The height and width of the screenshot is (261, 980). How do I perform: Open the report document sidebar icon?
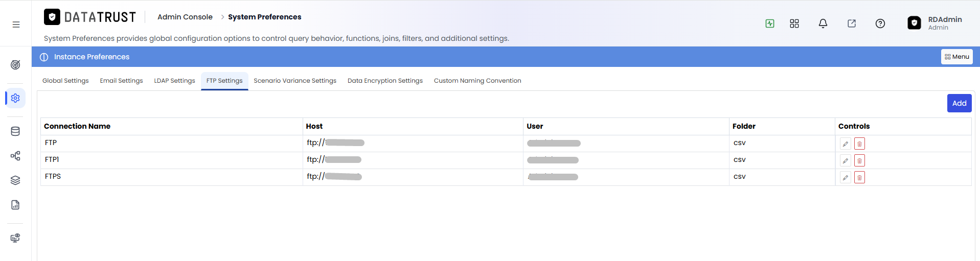[15, 205]
